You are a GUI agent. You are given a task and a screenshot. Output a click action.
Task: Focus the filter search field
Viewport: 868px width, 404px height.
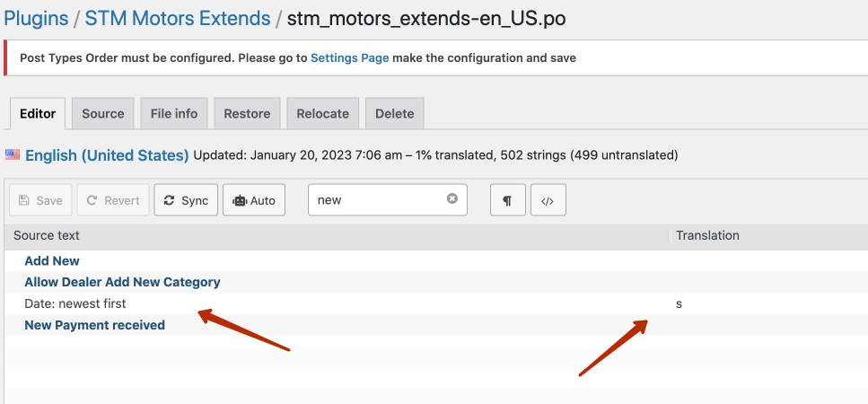(377, 200)
